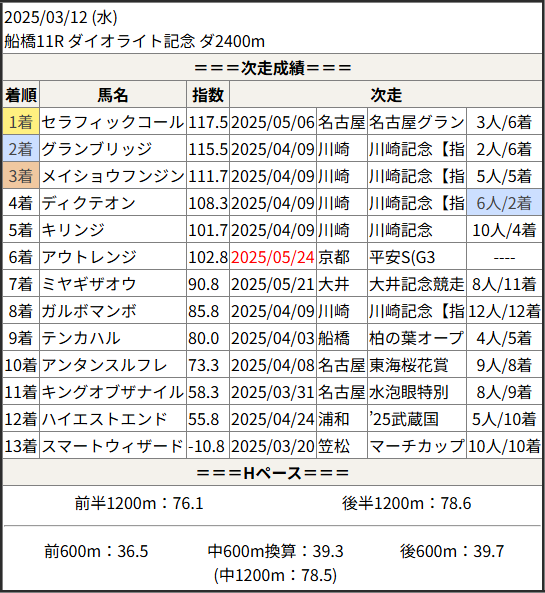Click スマートウィザード horse name
This screenshot has height=593, width=545.
(x=113, y=446)
